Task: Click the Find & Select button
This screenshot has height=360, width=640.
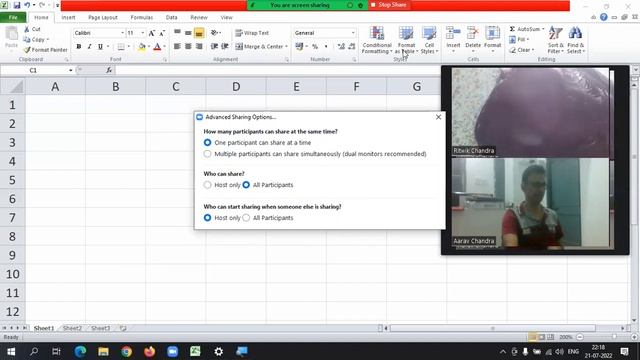Action: [x=576, y=40]
